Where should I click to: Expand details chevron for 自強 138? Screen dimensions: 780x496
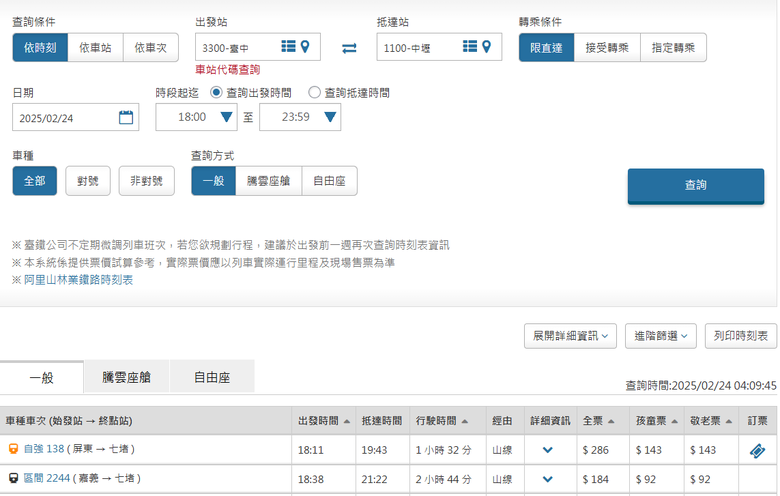[x=548, y=450]
